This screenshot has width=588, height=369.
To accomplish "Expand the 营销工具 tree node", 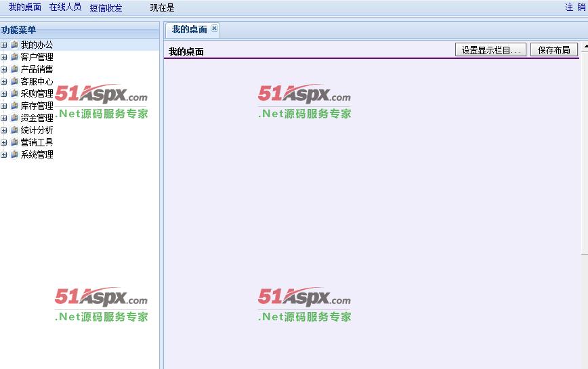I will 4,143.
